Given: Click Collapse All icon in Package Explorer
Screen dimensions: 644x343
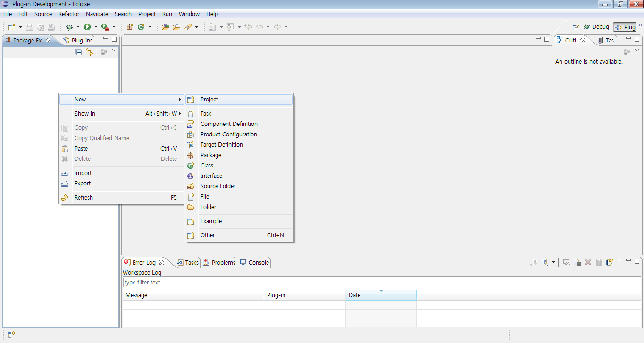Looking at the screenshot, I should 79,52.
